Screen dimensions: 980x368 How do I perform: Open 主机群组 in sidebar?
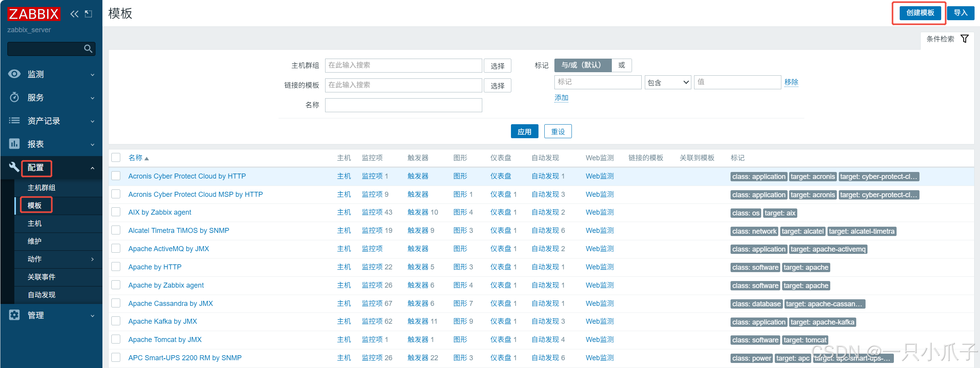42,187
